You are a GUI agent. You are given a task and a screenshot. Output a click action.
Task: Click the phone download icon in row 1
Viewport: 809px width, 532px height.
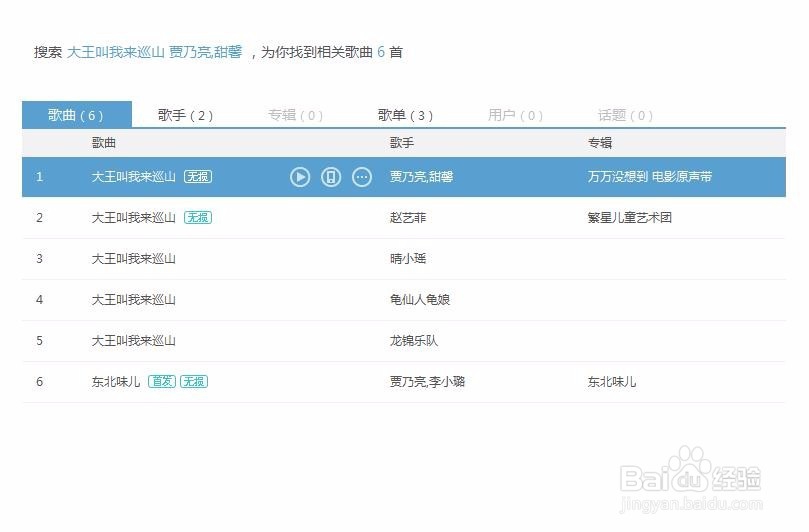(331, 177)
